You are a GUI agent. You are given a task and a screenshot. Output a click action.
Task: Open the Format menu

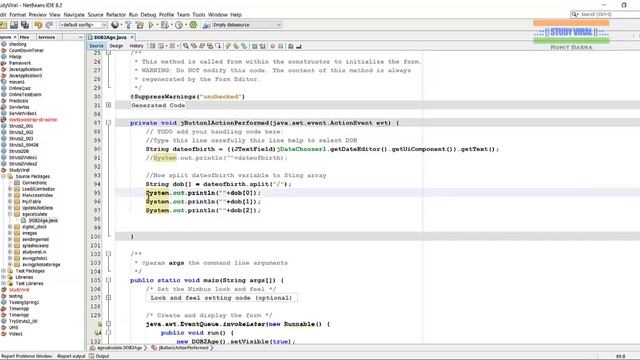coord(18,15)
